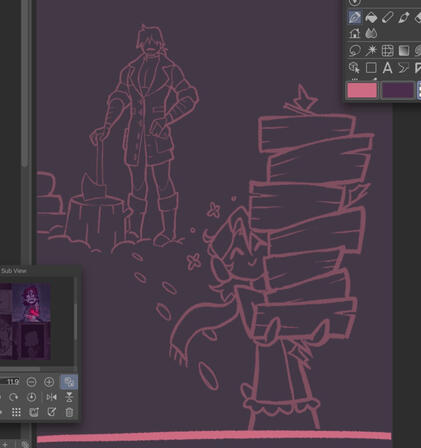
Task: Select the highlighted Pen tool icon
Action: (x=355, y=17)
